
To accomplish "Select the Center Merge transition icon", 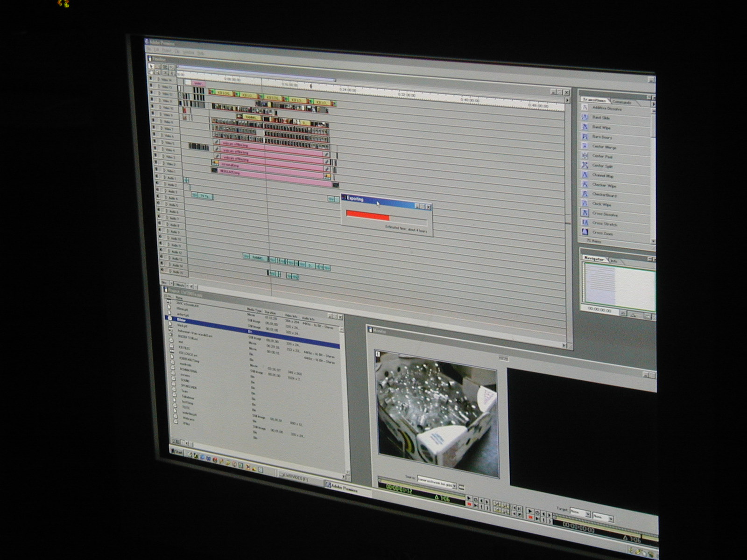I will point(585,146).
